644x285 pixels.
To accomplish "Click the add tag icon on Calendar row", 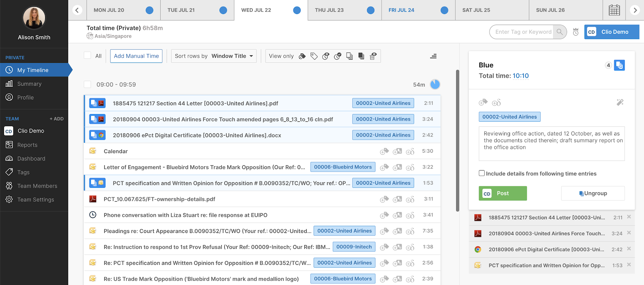I will click(384, 151).
